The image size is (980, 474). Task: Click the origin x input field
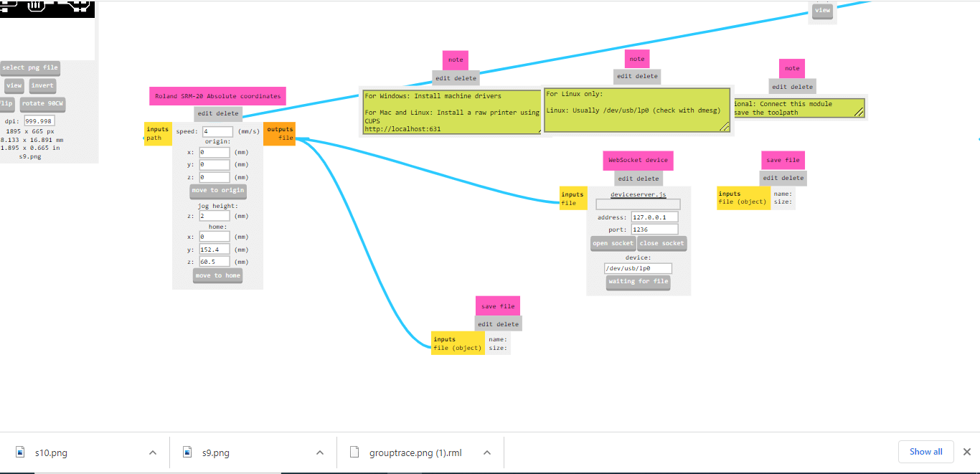coord(214,152)
